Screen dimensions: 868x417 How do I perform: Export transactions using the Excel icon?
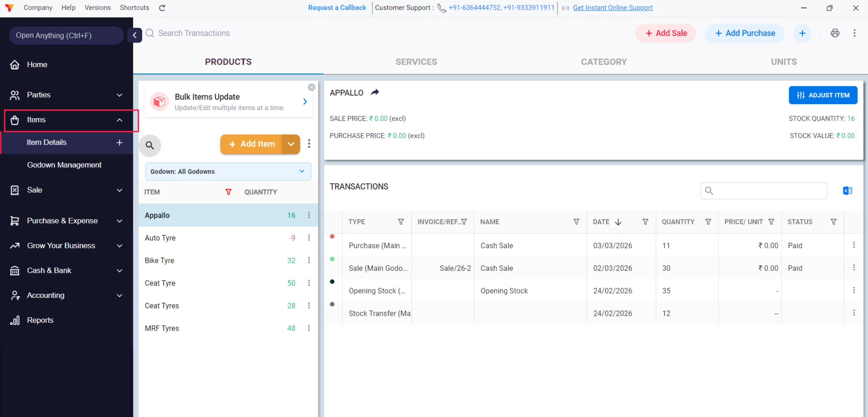(x=847, y=191)
